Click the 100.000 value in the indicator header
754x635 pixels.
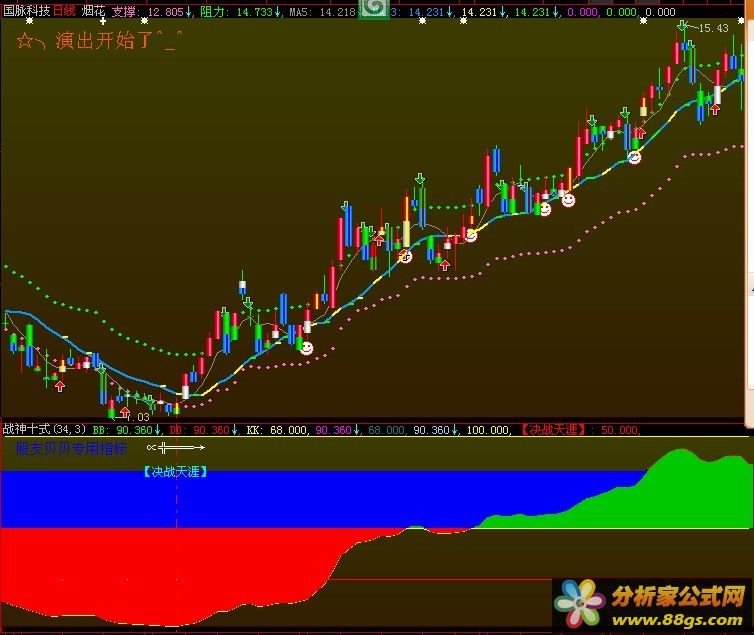488,430
